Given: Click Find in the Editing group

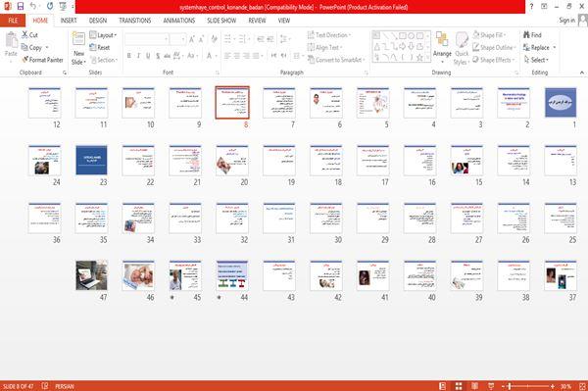Looking at the screenshot, I should (x=532, y=35).
